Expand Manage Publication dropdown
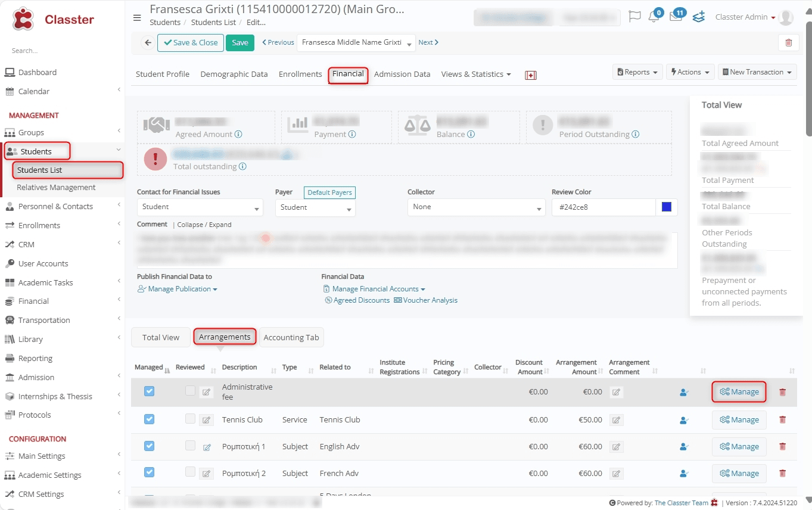 pos(178,289)
